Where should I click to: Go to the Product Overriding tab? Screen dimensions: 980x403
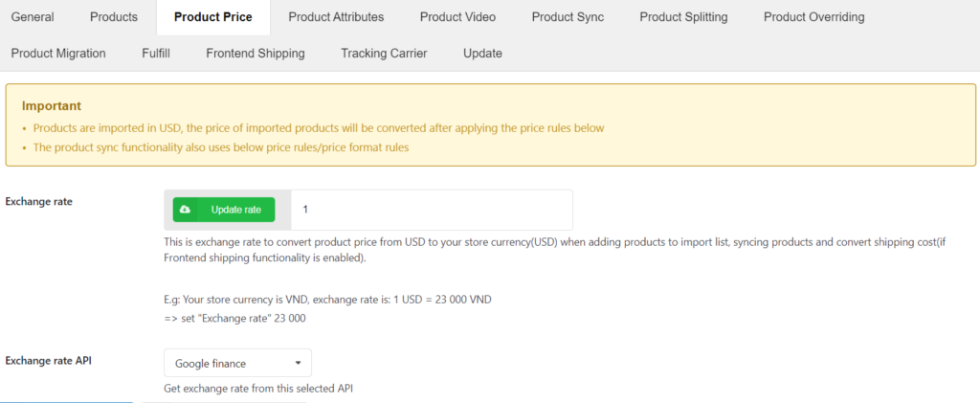point(813,17)
